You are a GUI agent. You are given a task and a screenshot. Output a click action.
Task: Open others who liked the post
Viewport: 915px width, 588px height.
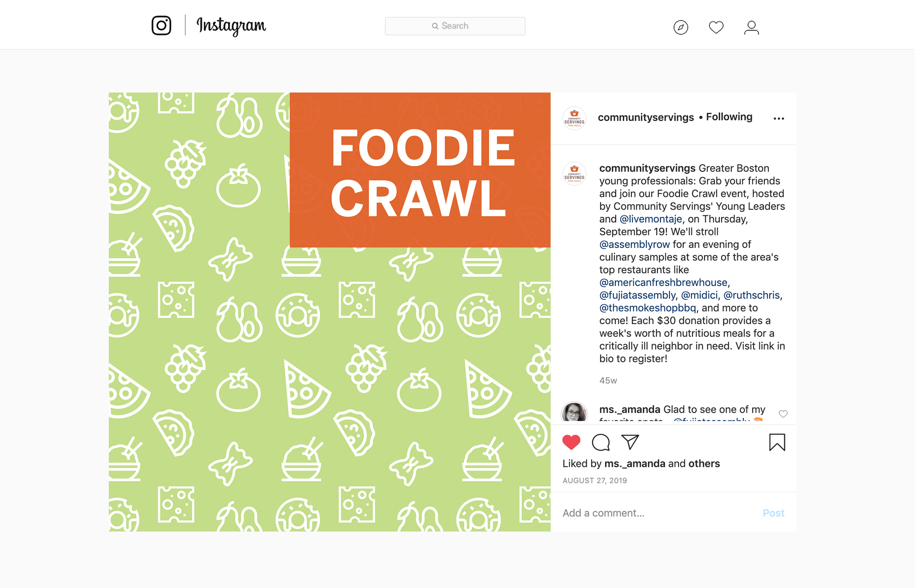point(704,464)
